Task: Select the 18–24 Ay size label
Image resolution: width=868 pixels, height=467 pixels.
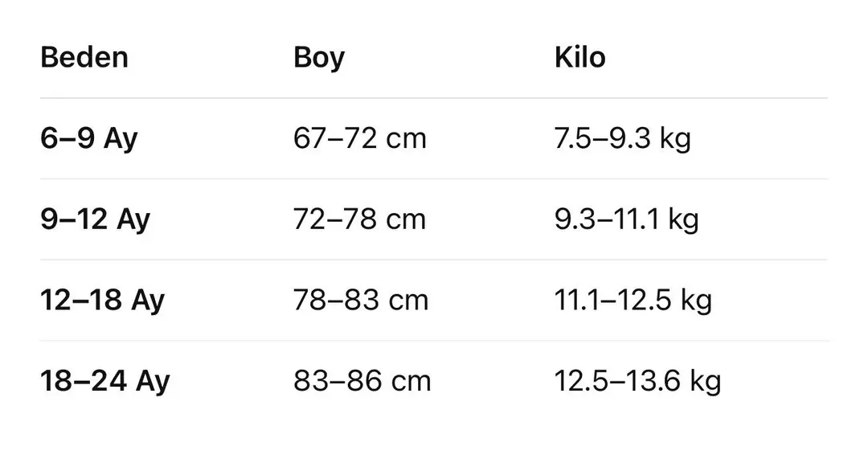Action: pos(105,380)
